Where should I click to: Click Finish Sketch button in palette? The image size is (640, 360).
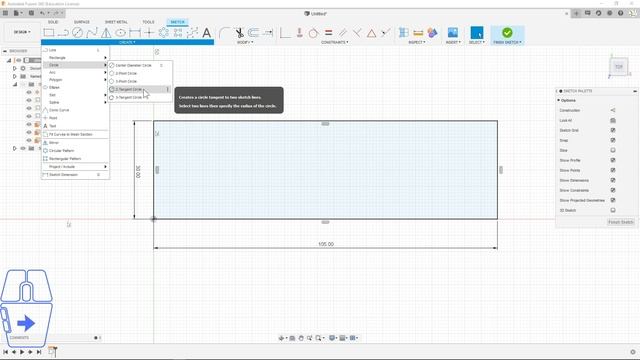[621, 222]
